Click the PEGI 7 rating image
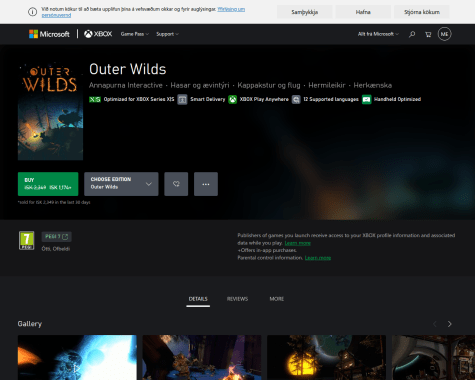 click(x=26, y=240)
